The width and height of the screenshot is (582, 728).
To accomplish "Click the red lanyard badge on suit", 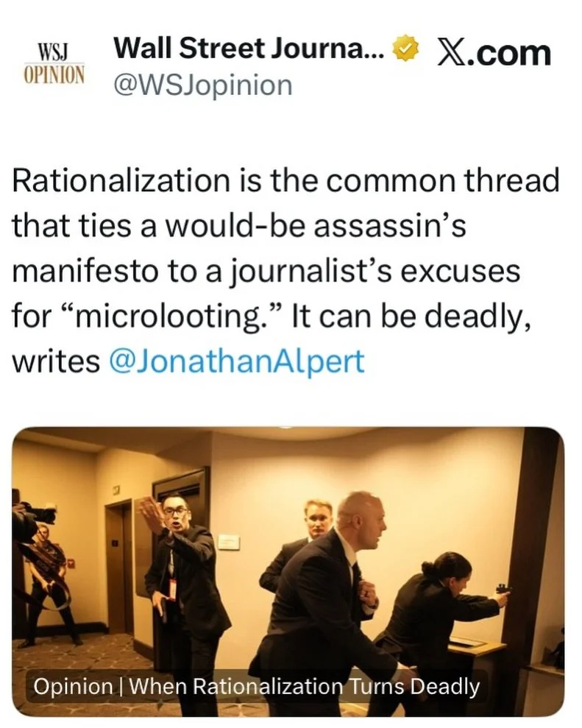I will point(172,588).
